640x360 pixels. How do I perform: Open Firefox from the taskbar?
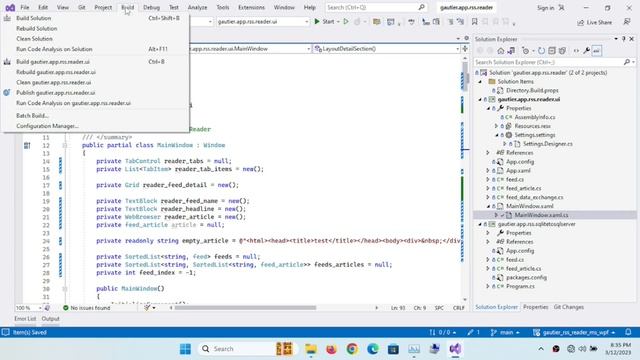331,349
